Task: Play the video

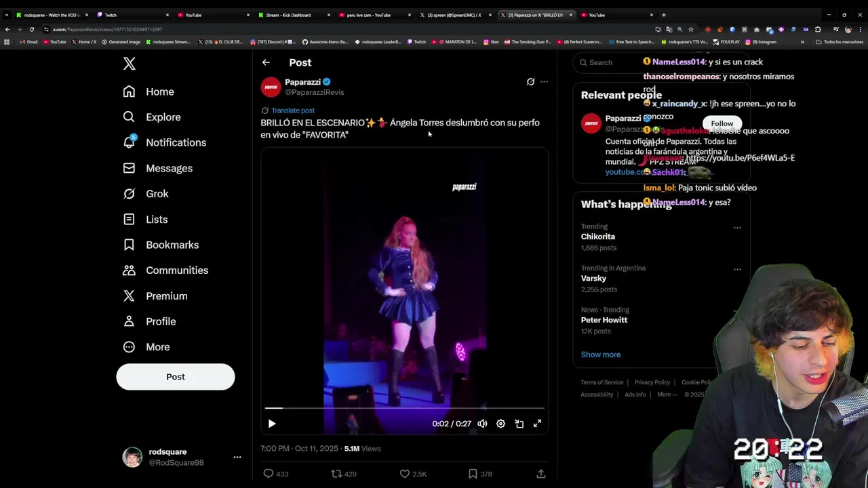Action: click(272, 424)
